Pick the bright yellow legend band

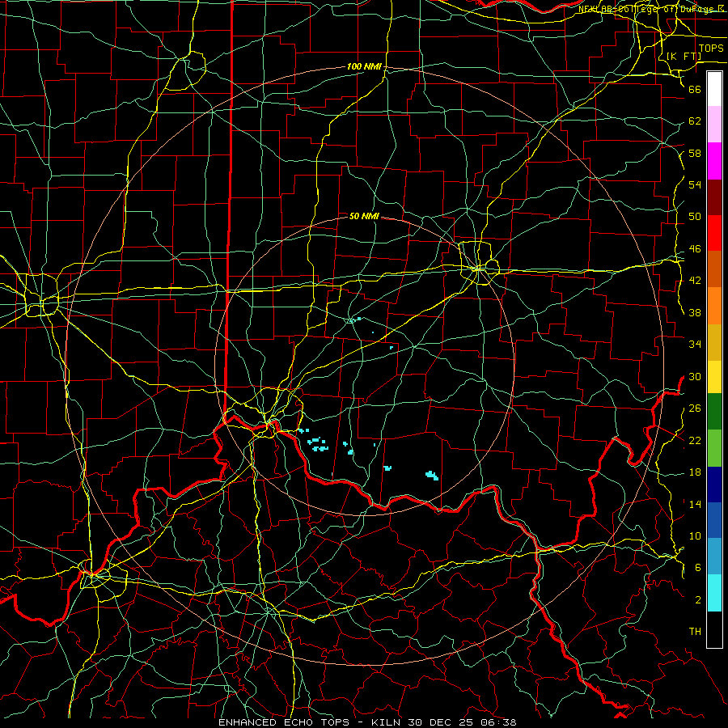(x=714, y=377)
